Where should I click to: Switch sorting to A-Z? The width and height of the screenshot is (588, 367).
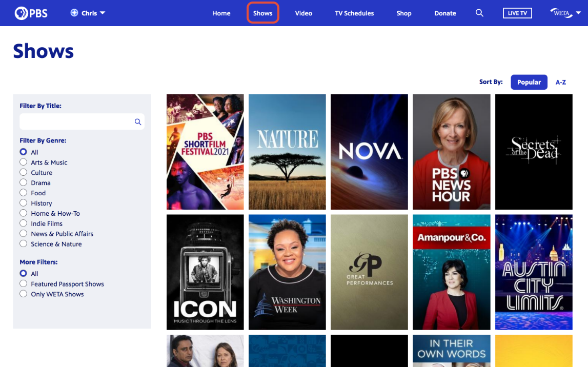[x=560, y=82]
